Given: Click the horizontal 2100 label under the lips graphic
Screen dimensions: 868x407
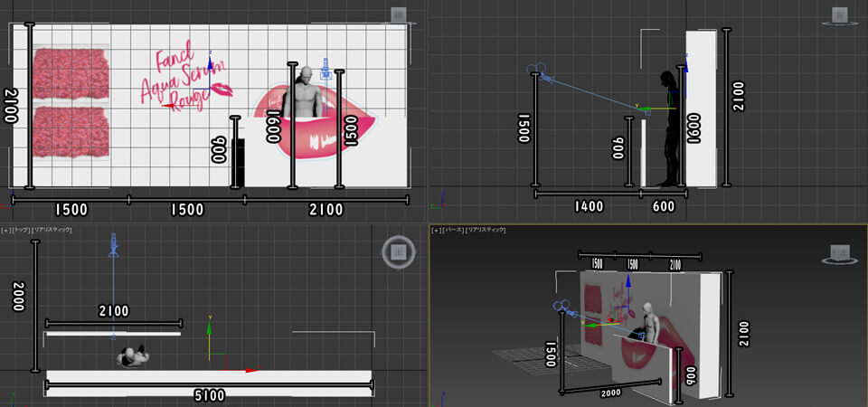Looking at the screenshot, I should pyautogui.click(x=326, y=210).
